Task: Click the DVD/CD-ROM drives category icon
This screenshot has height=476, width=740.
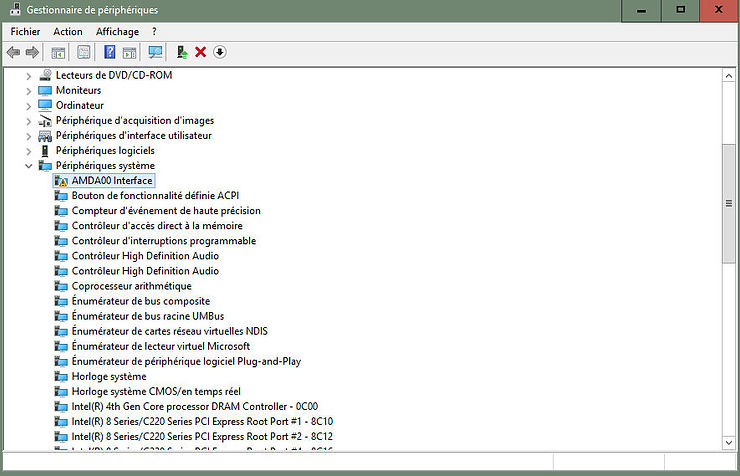Action: pos(45,75)
